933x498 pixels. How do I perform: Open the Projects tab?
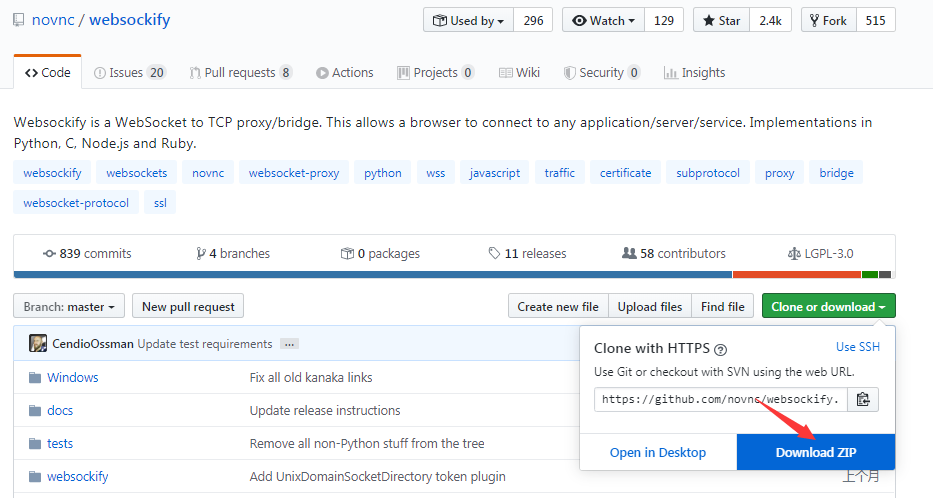click(x=436, y=73)
